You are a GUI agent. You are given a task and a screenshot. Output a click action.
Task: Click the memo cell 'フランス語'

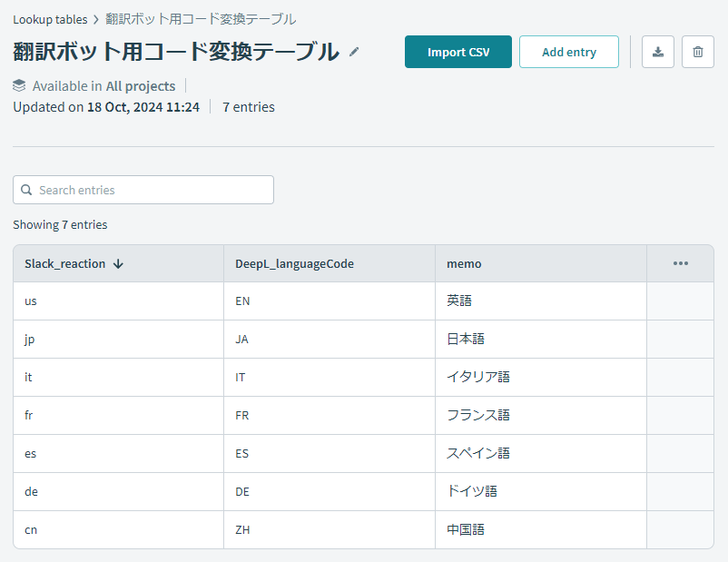tap(541, 415)
